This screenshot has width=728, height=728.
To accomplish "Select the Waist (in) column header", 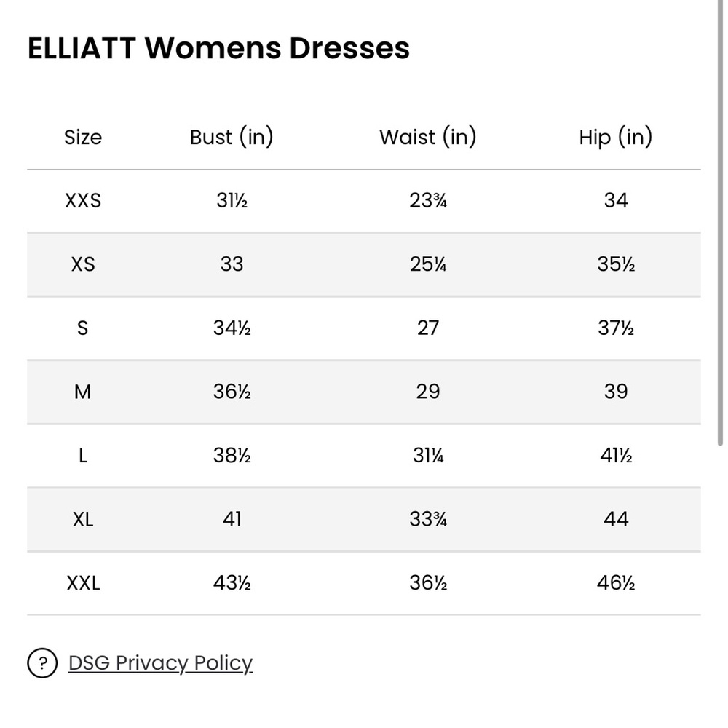I will tap(427, 137).
